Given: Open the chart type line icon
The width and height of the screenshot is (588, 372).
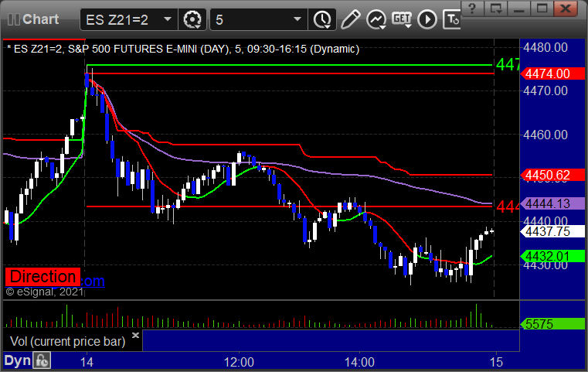Looking at the screenshot, I should pos(376,19).
